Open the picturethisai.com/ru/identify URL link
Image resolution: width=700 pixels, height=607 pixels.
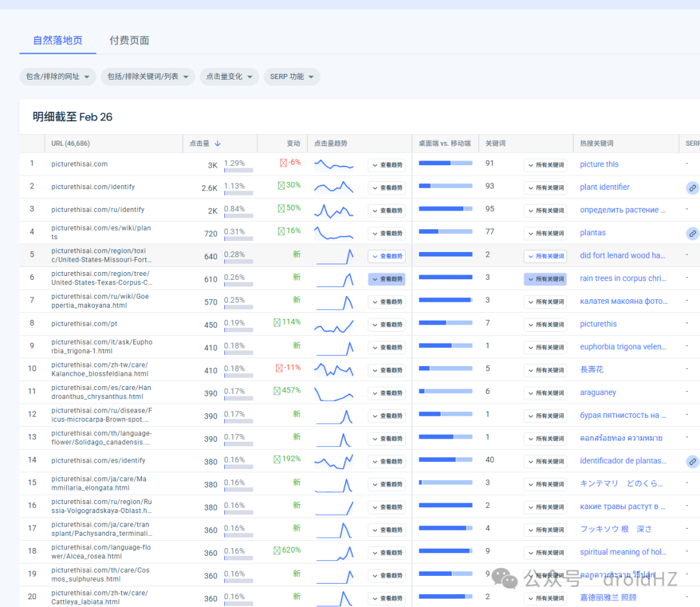click(98, 210)
